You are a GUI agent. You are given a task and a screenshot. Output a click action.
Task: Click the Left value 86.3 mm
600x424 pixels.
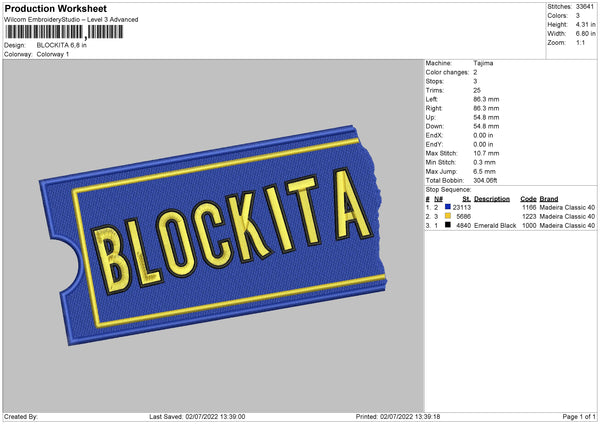pyautogui.click(x=486, y=99)
